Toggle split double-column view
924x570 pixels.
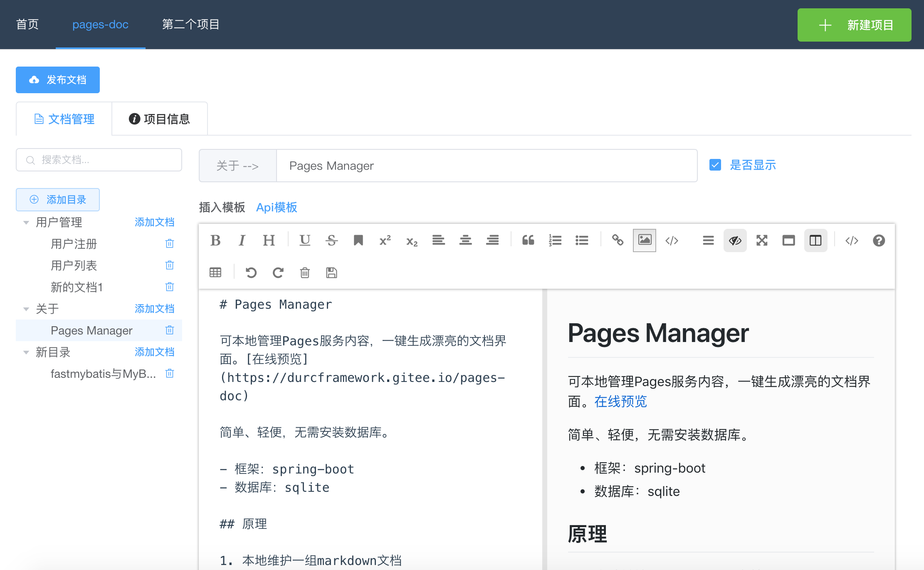pyautogui.click(x=815, y=240)
